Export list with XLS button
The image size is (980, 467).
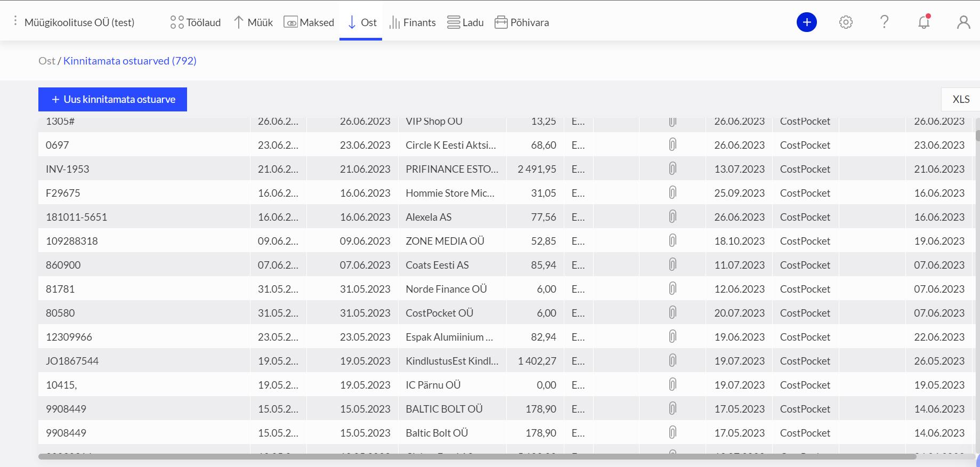[x=961, y=99]
